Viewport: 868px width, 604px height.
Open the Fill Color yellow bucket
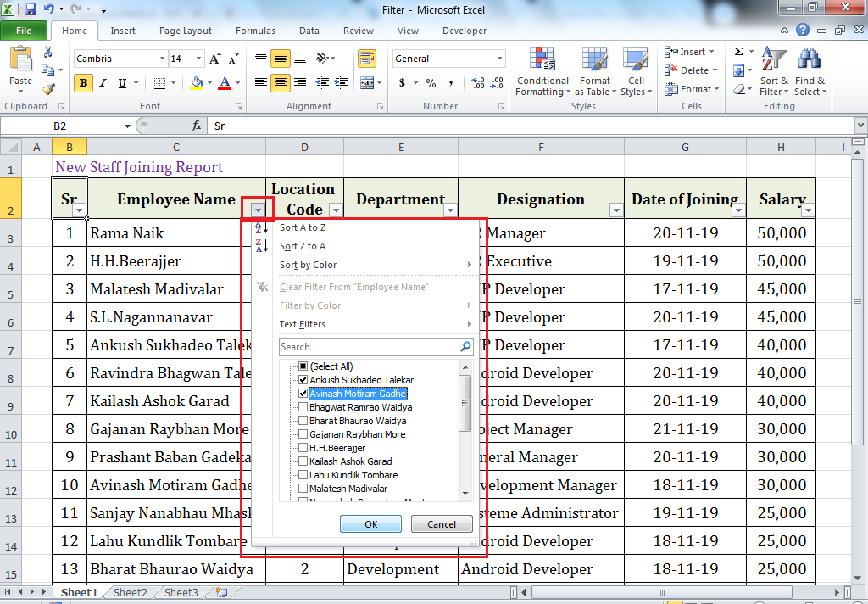[197, 83]
